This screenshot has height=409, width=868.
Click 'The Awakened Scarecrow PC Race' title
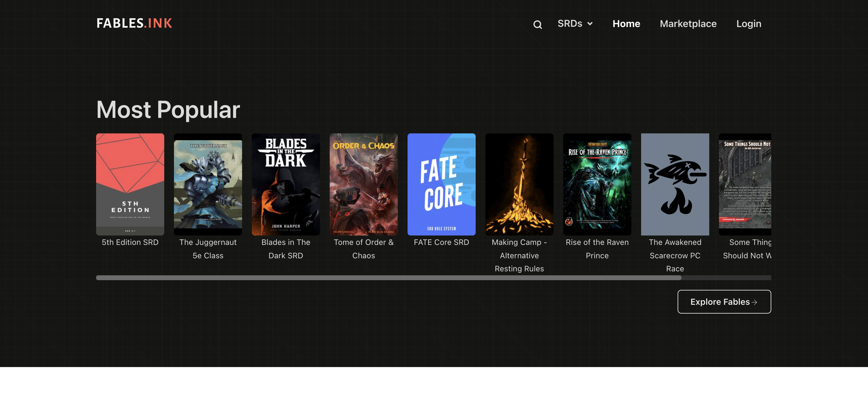(675, 256)
